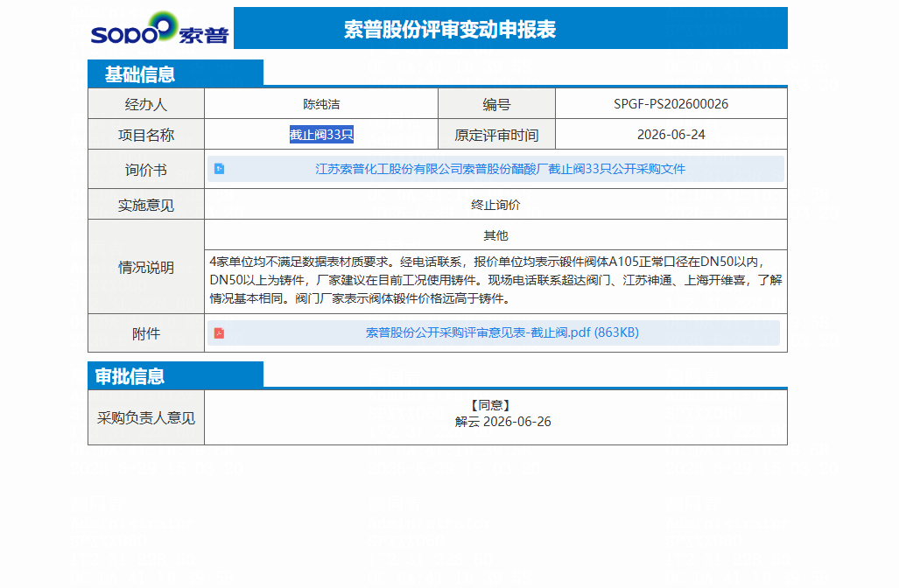Click the 询价书 label cell
Screen dimensions: 899x588
(x=146, y=169)
